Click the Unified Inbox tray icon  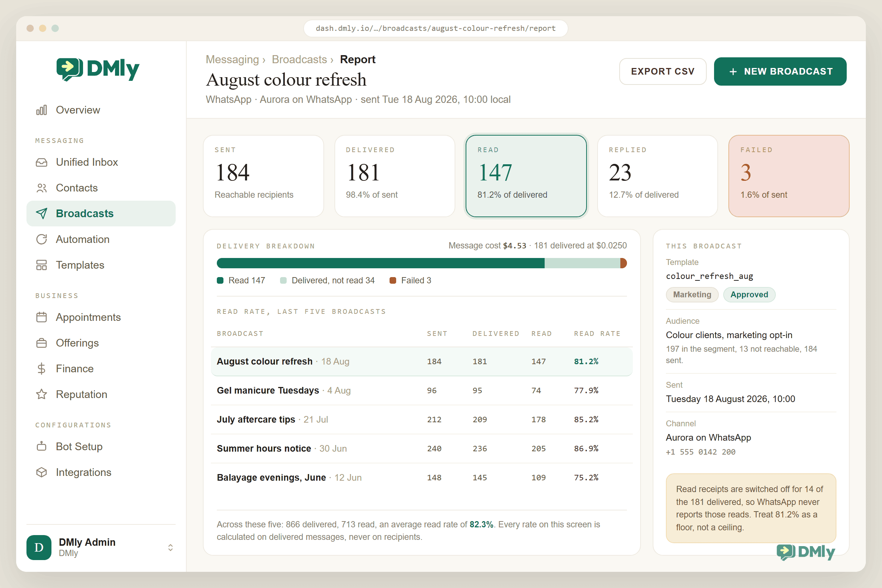(x=42, y=162)
